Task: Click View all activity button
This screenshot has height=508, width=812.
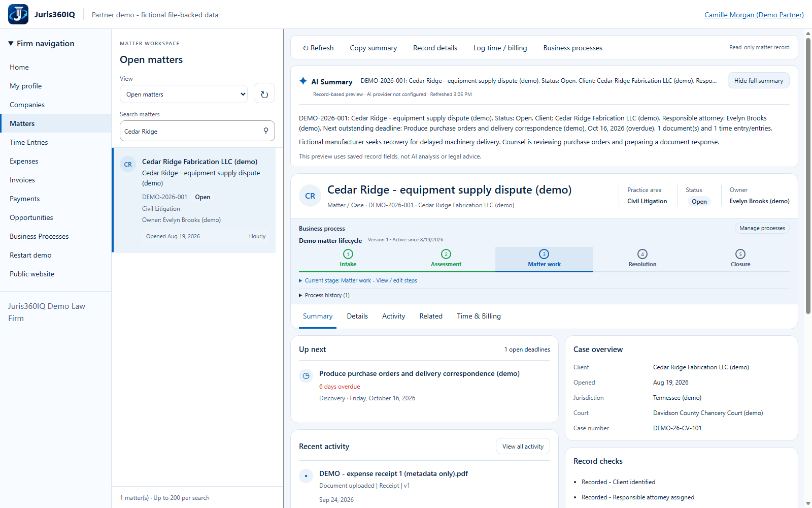Action: [523, 446]
